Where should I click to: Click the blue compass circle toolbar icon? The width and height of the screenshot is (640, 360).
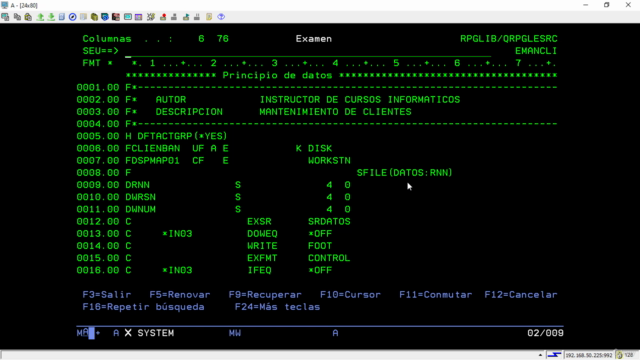click(x=73, y=17)
